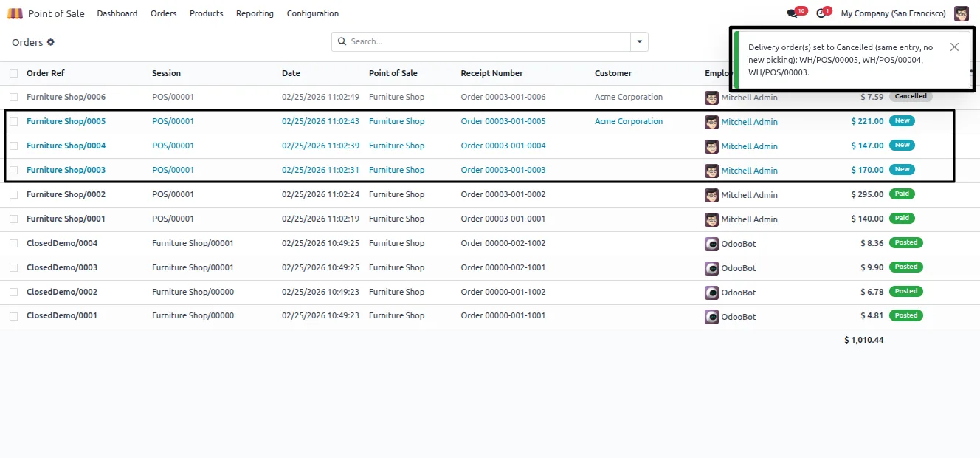This screenshot has width=980, height=458.
Task: Check the ClosedDemo/0003 row checkbox
Action: (14, 267)
